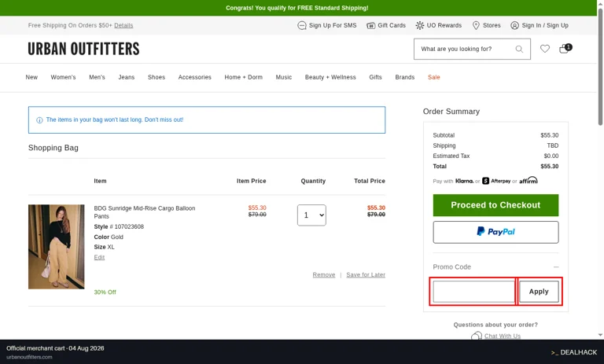The width and height of the screenshot is (604, 364).
Task: Click the search magnifier icon
Action: (519, 49)
